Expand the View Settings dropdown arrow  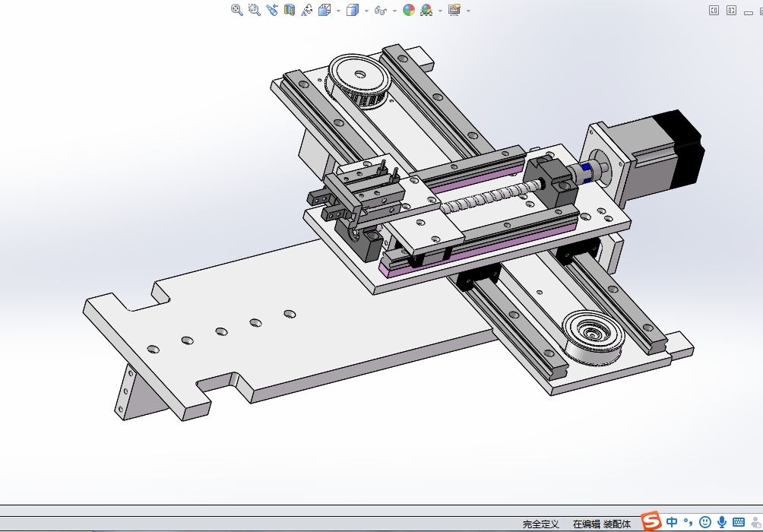[x=468, y=11]
